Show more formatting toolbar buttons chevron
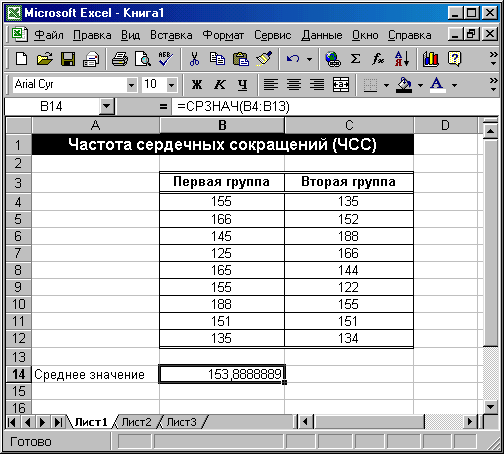Viewport: 504px width, 454px height. (493, 84)
